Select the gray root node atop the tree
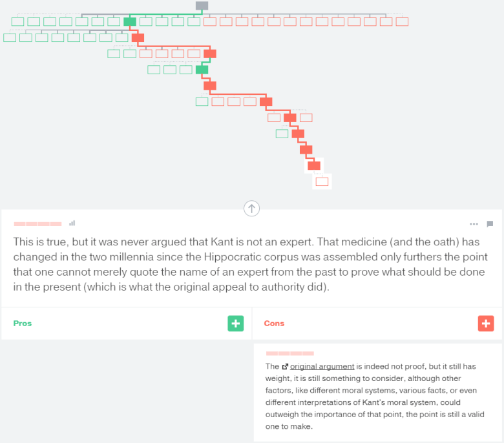 [x=202, y=6]
